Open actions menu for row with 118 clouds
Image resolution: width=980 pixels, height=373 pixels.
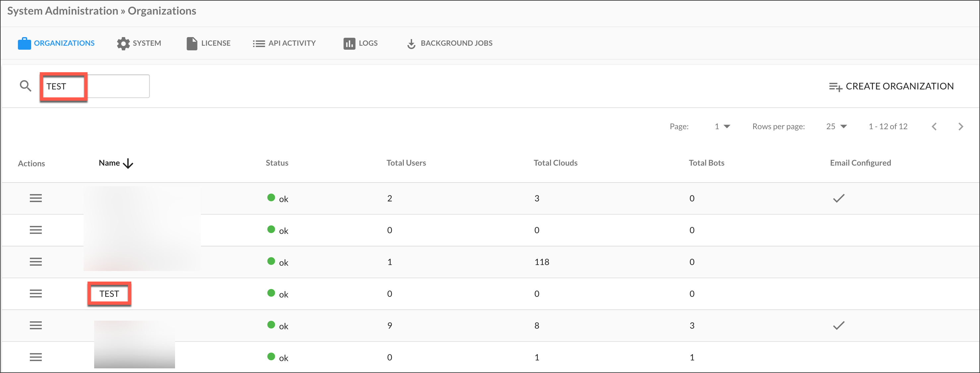coord(36,262)
